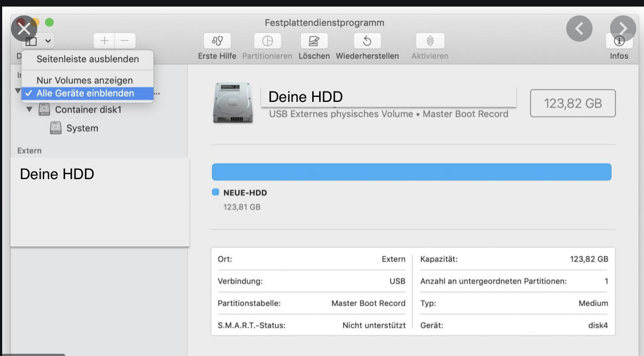
Task: Toggle checked option Alle Geräte einblenden
Action: pyautogui.click(x=87, y=94)
